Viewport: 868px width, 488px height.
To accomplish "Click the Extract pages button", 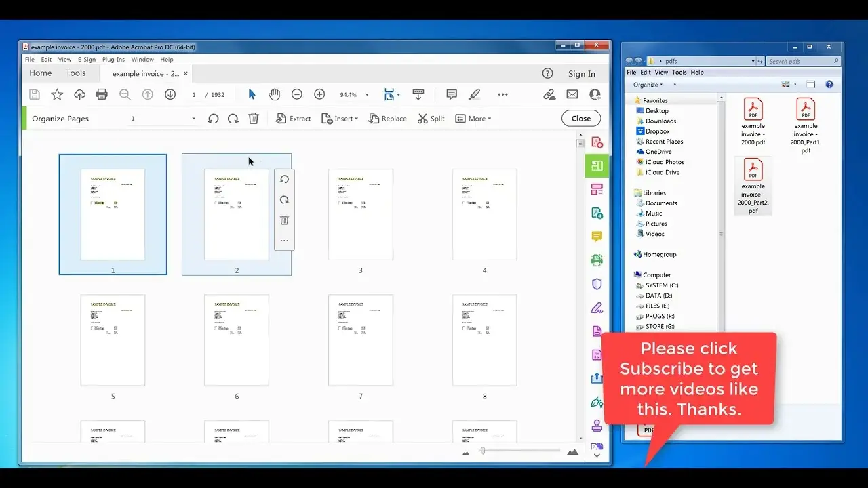I will [294, 119].
